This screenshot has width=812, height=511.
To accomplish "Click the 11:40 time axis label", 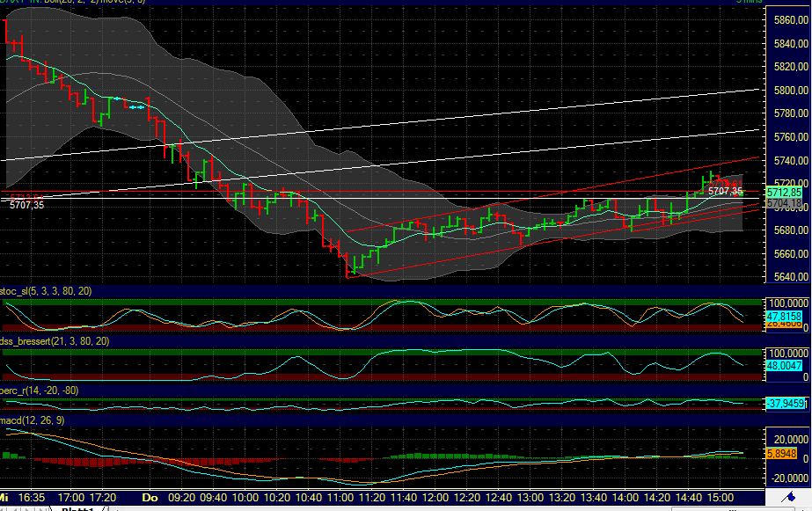I will point(404,498).
